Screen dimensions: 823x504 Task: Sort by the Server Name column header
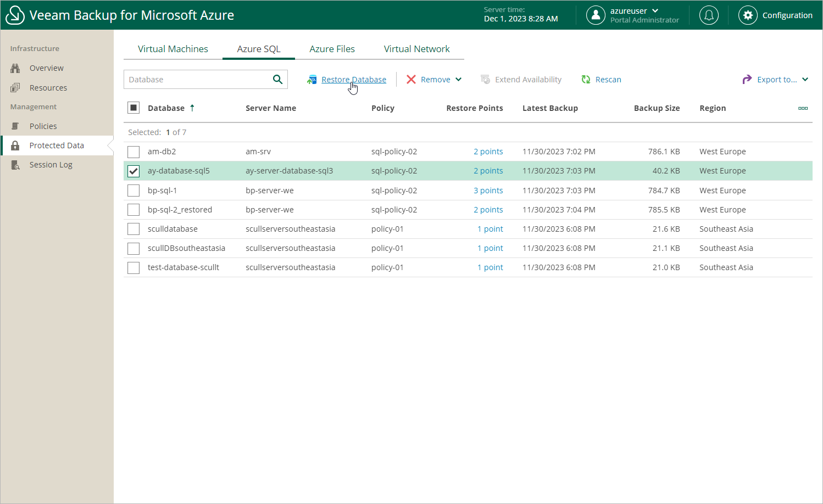click(271, 108)
